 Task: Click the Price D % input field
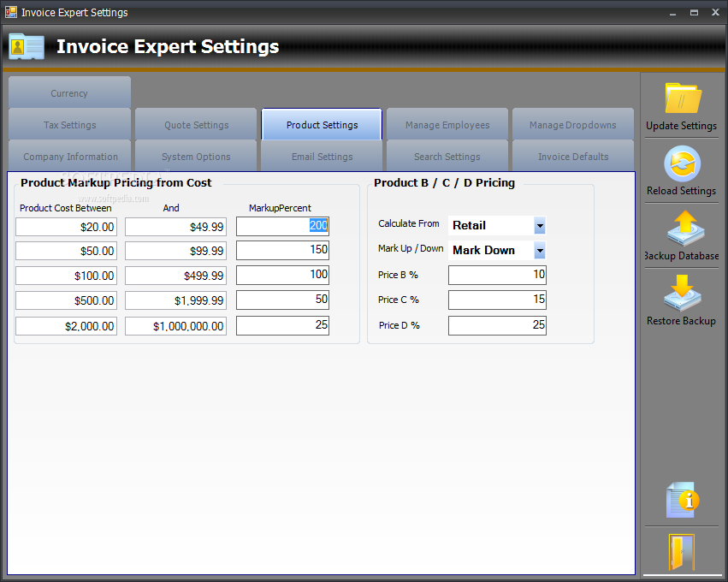(x=497, y=325)
